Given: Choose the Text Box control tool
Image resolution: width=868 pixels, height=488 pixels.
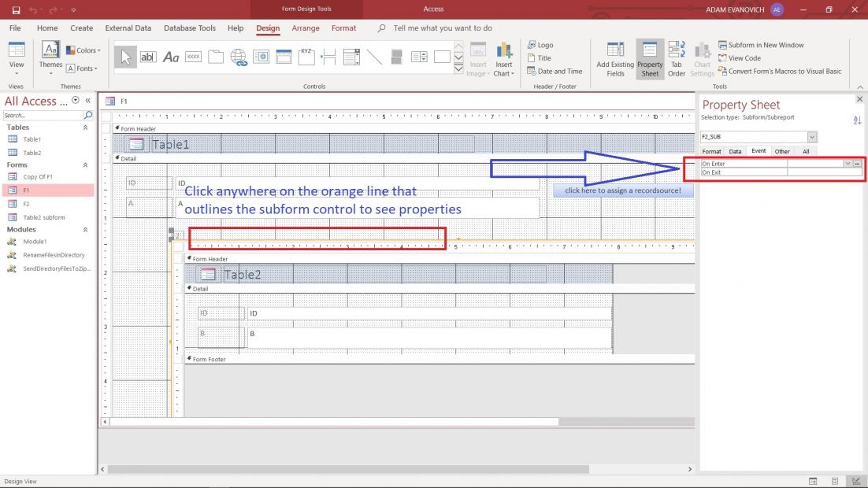Looking at the screenshot, I should (148, 57).
